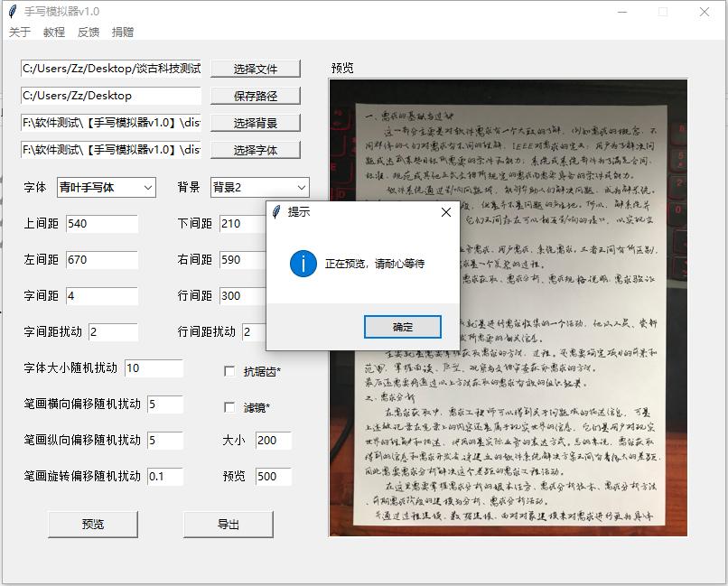Click the 笔画纵向偏移随机扰动 input field

click(164, 441)
